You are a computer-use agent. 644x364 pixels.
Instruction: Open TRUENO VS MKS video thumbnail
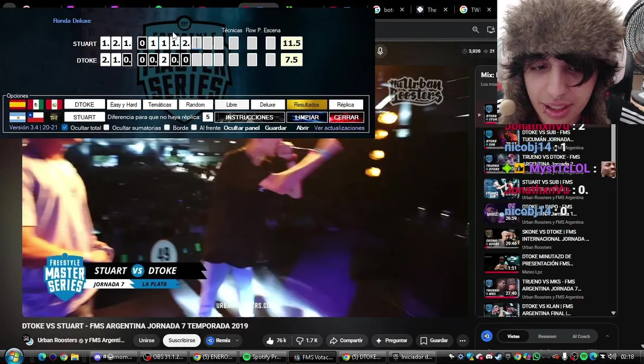(x=502, y=288)
